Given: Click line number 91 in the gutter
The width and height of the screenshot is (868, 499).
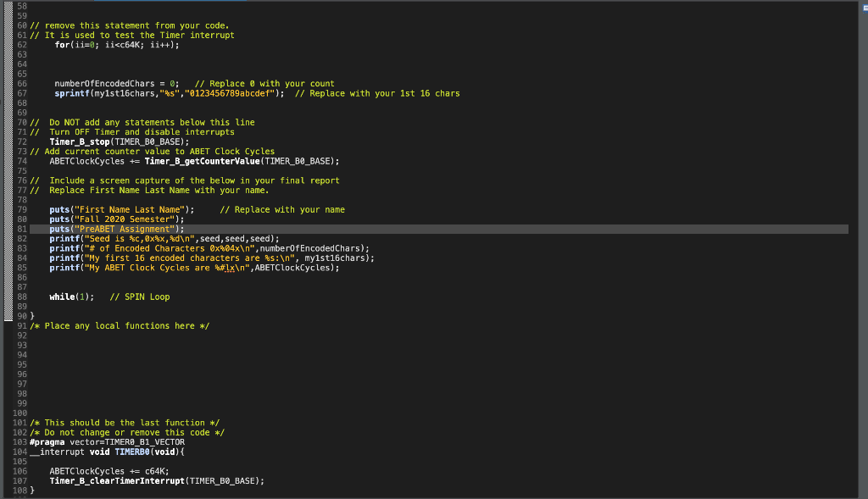Looking at the screenshot, I should coord(20,325).
